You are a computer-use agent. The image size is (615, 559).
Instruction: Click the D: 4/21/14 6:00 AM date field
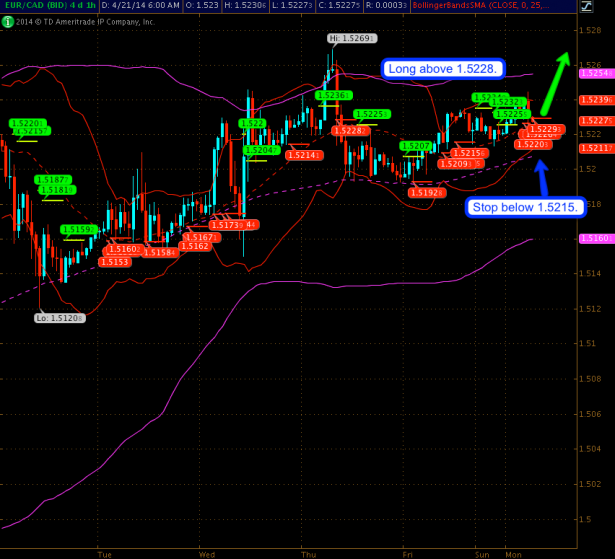click(140, 5)
